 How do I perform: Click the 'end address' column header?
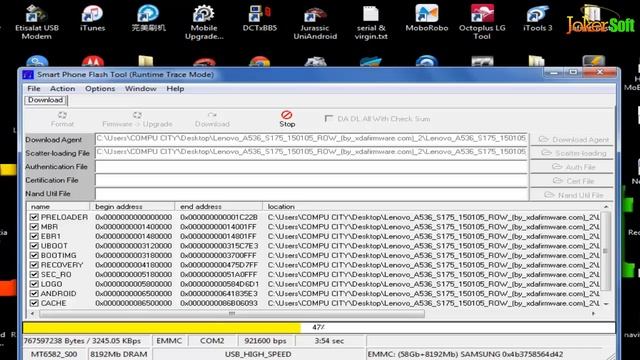click(x=219, y=207)
